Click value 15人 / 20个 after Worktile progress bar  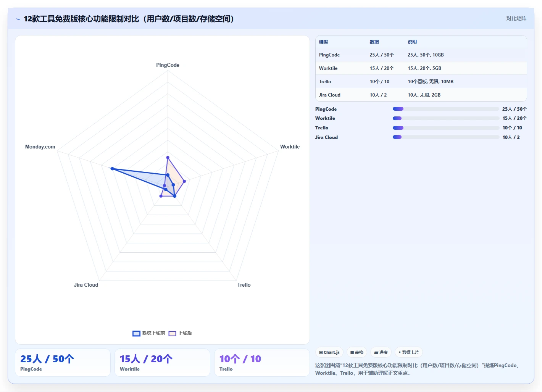515,118
